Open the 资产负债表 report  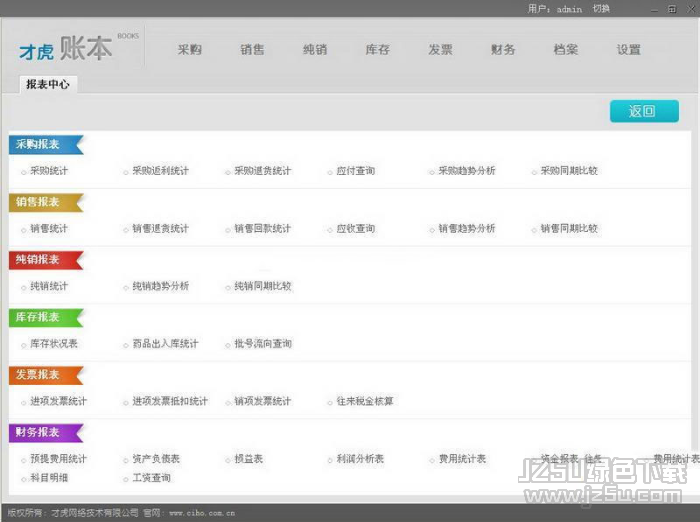156,459
